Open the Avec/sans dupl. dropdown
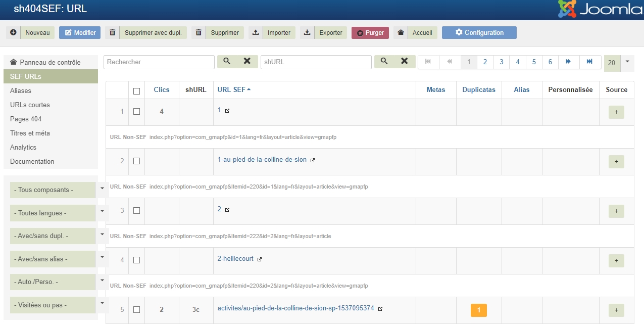Screen dimensions: 644x324 (x=59, y=236)
